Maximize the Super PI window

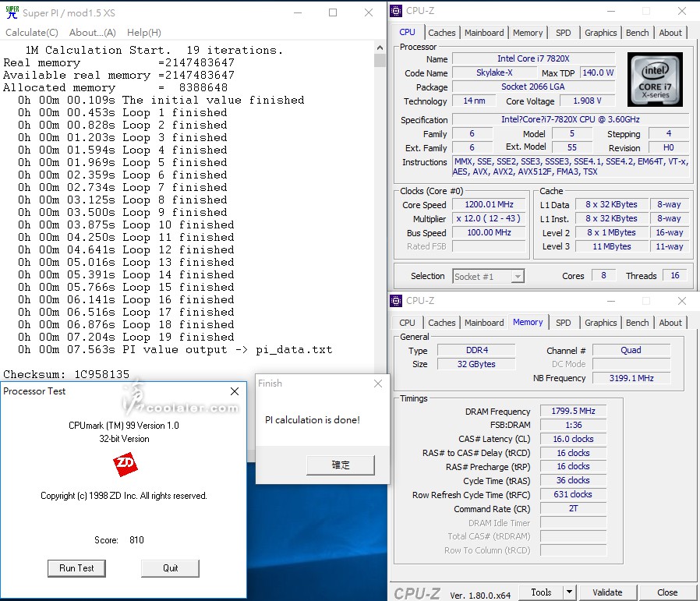tap(333, 12)
